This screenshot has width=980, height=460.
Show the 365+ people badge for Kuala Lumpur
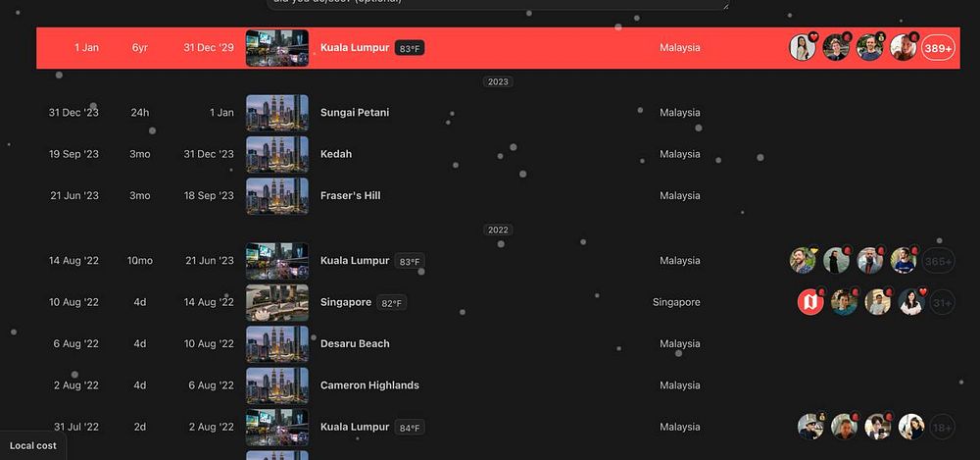point(939,261)
